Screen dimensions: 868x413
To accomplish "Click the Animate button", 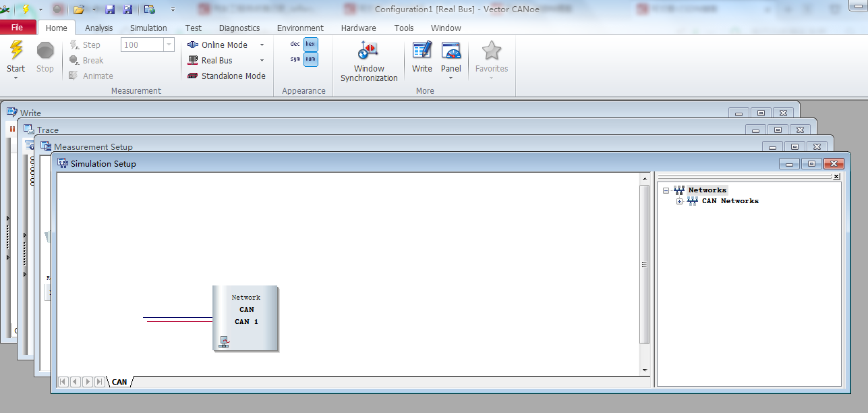I will 90,76.
